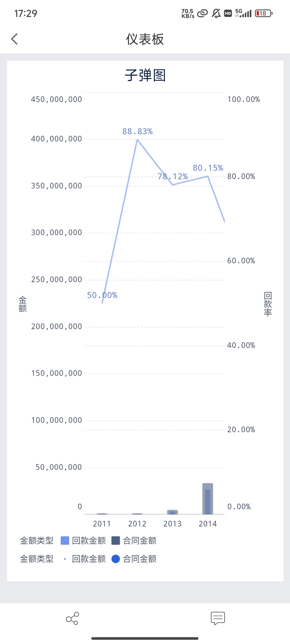
Task: Select the 2013 bar in chart
Action: (172, 512)
